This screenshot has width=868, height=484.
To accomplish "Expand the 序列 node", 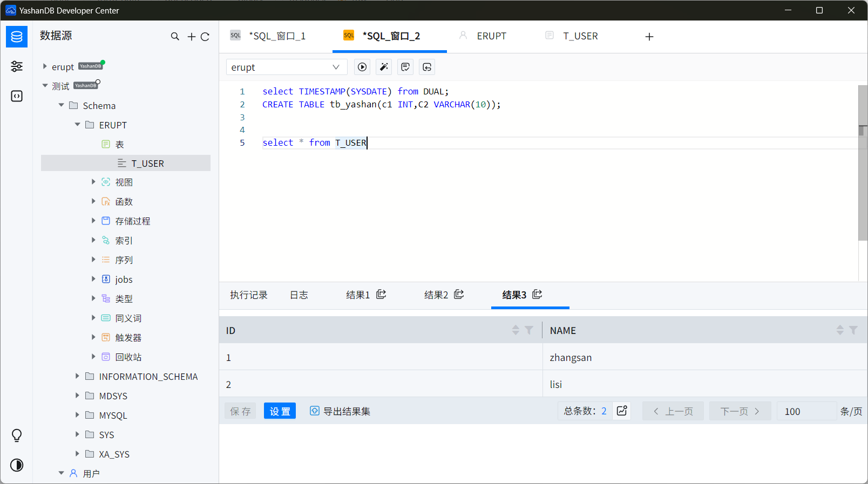I will (93, 260).
